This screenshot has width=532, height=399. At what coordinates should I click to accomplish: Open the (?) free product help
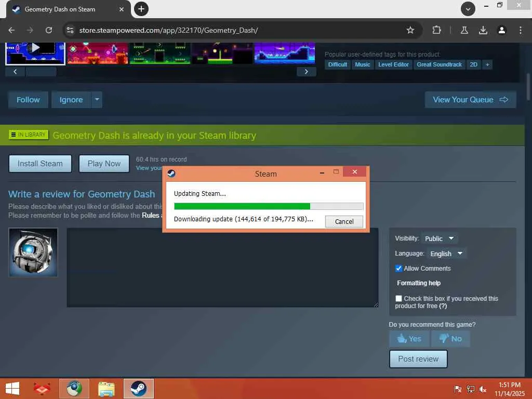click(443, 306)
